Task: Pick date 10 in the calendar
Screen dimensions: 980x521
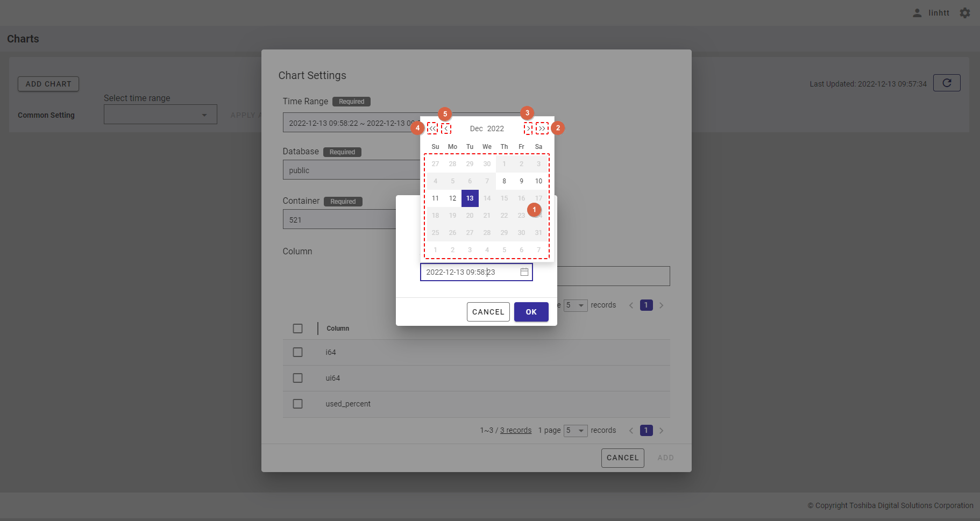Action: 538,181
